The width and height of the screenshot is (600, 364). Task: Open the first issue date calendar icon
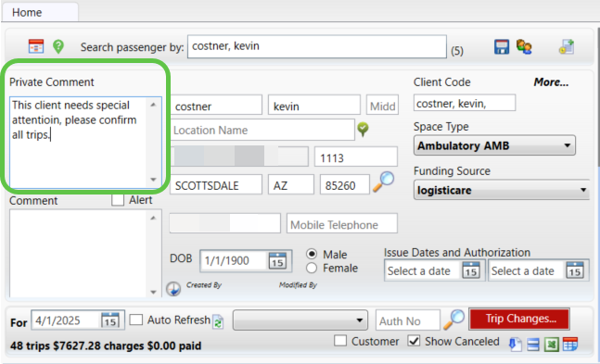tap(471, 270)
